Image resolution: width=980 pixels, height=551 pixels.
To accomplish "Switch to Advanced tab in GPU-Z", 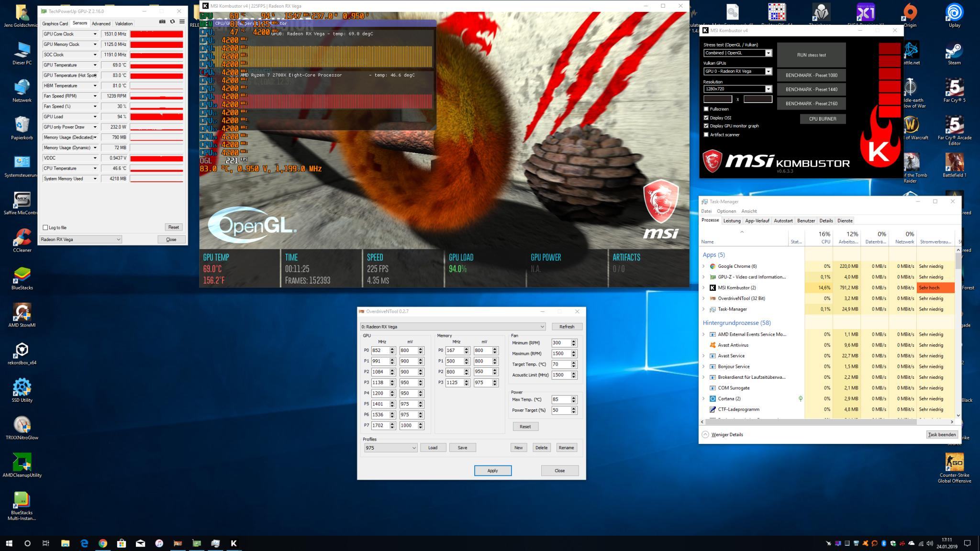I will click(x=101, y=23).
